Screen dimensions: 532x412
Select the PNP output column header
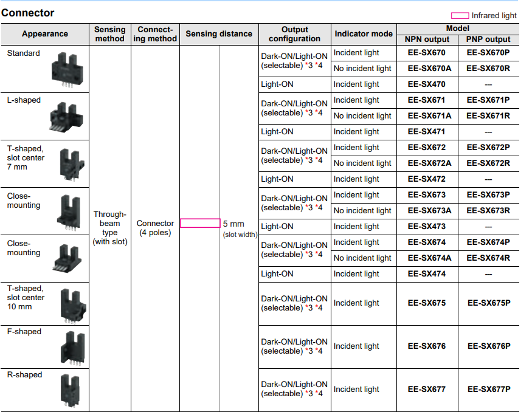(488, 39)
